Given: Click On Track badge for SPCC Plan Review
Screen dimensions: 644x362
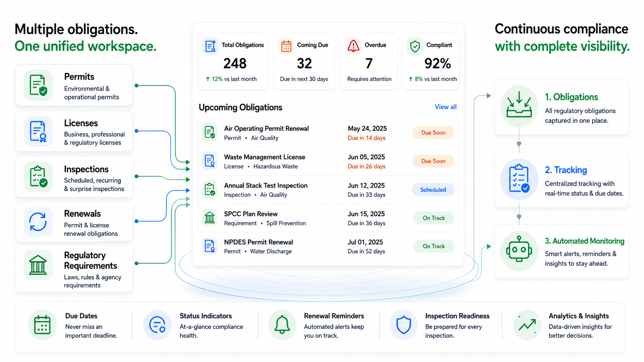Looking at the screenshot, I should 434,218.
